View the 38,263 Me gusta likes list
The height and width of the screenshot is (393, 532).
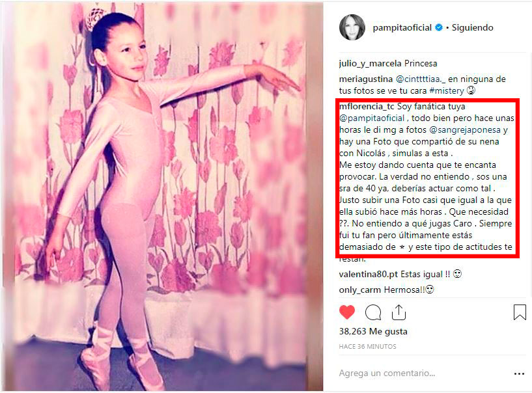click(x=373, y=331)
